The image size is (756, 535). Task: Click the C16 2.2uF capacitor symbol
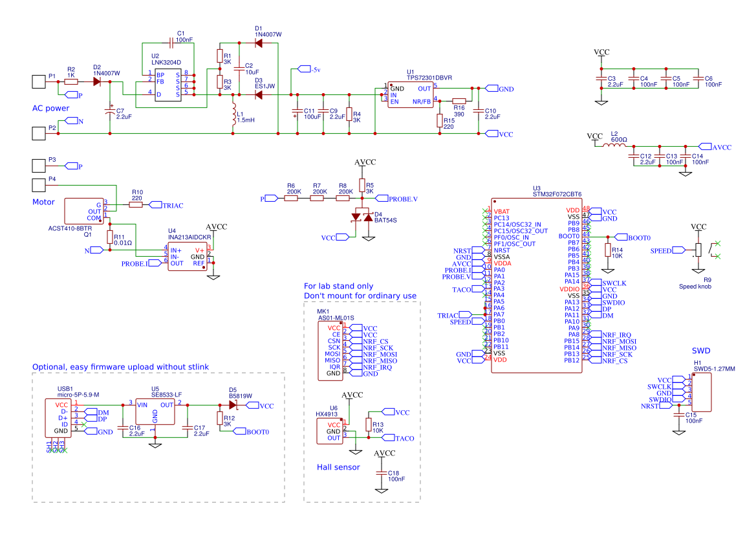(123, 428)
